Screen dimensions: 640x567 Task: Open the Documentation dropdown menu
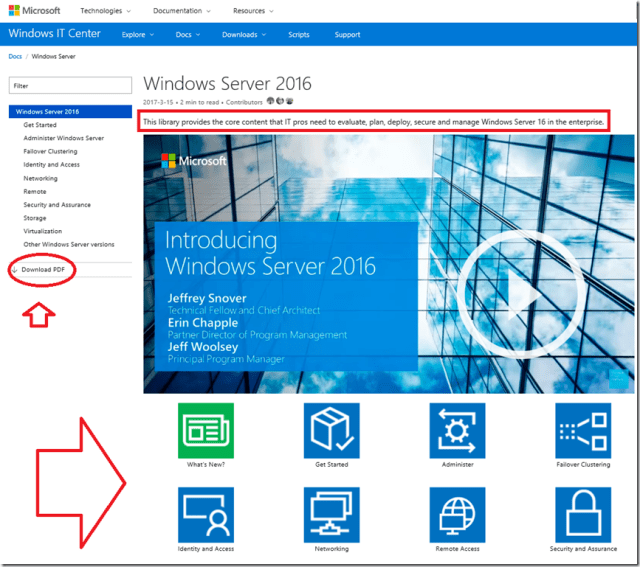[182, 11]
